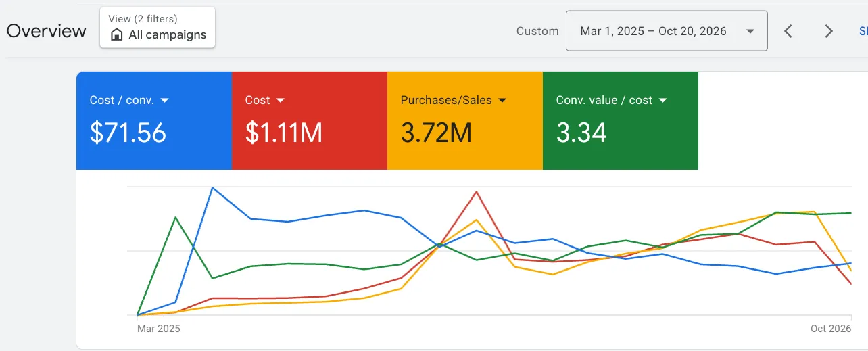Screen dimensions: 868x351
Task: Click the Overview page heading
Action: (x=47, y=31)
